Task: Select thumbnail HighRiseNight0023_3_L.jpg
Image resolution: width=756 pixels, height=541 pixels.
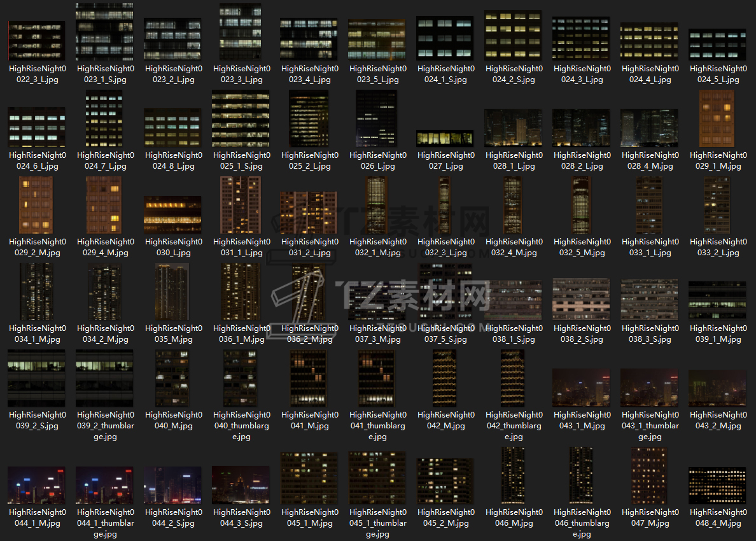Action: [241, 31]
